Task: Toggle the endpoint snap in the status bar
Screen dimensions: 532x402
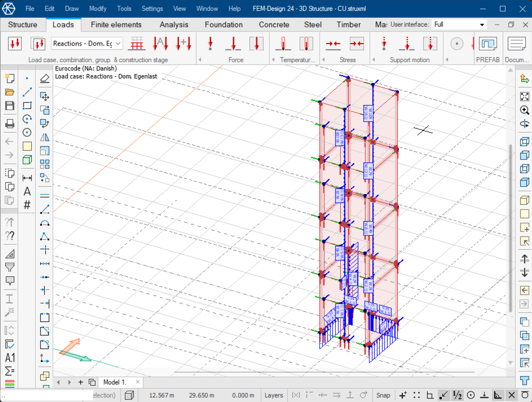Action: tap(443, 395)
